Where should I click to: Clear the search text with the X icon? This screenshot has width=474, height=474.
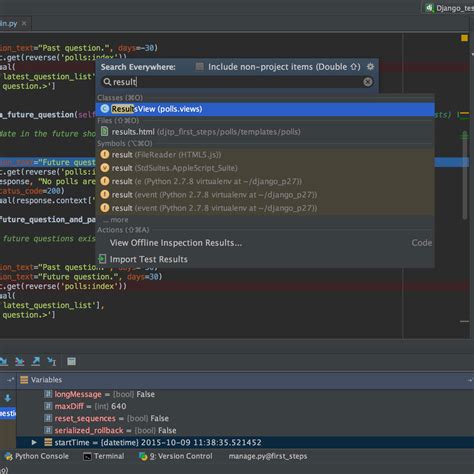(368, 82)
